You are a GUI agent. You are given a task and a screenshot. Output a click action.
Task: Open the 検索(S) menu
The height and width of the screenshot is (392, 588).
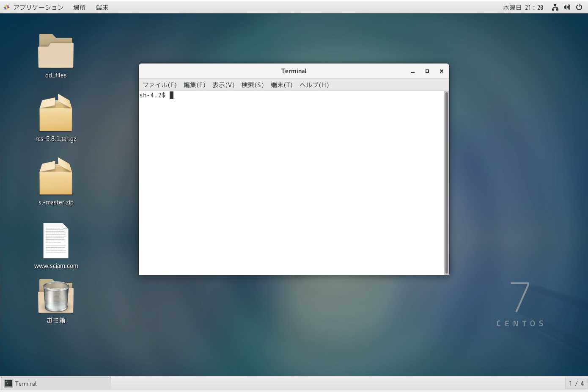(x=253, y=85)
